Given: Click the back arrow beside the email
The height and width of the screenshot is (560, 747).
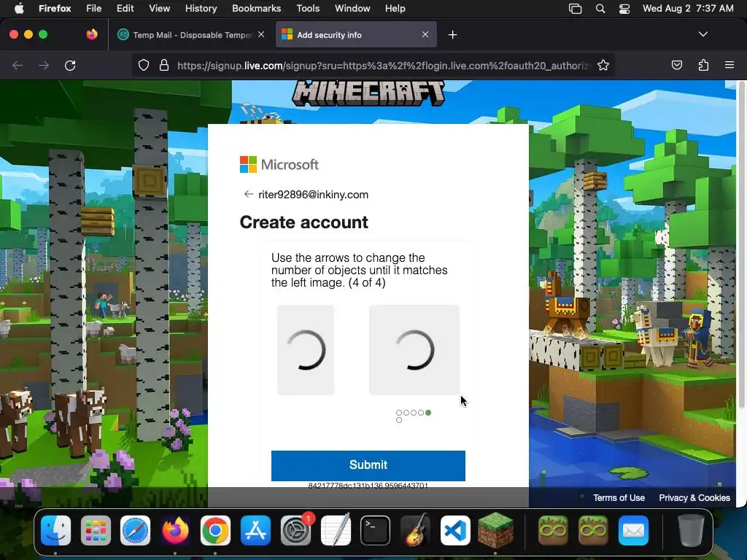Looking at the screenshot, I should click(248, 194).
